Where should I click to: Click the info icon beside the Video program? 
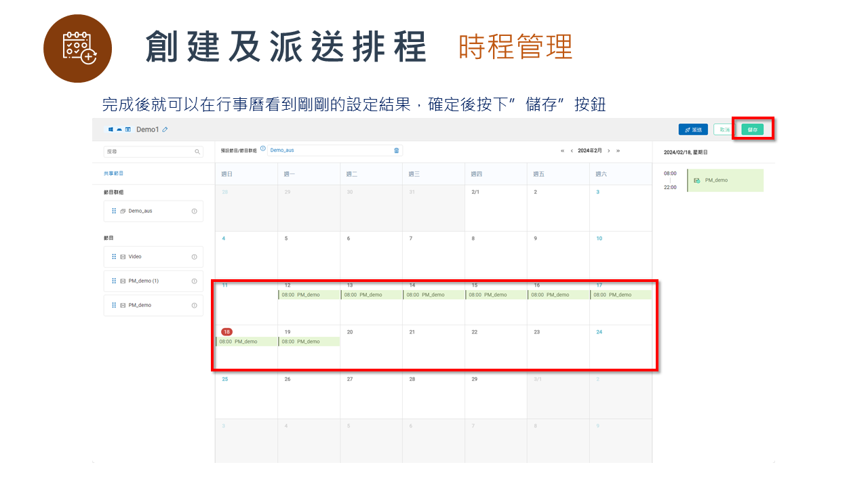point(193,256)
